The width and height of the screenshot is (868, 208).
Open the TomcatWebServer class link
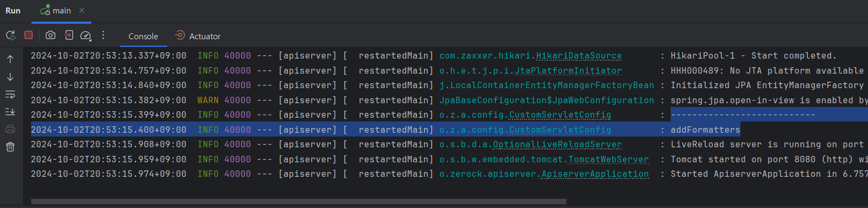pos(608,159)
